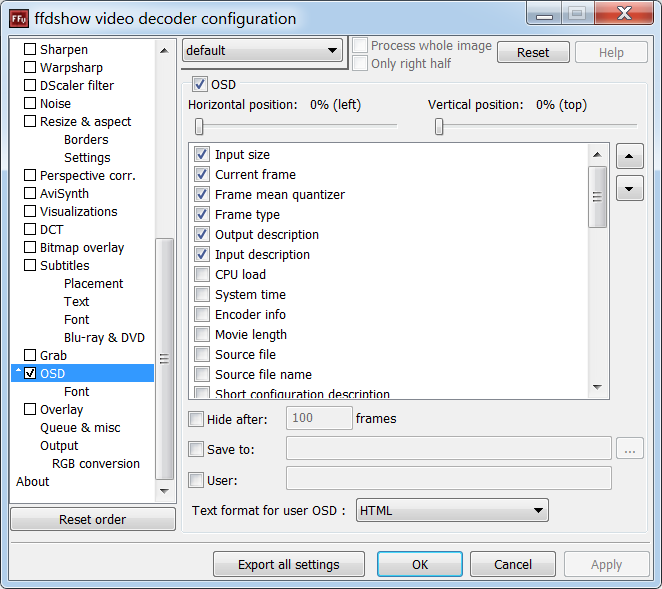
Task: Click Export all settings button
Action: (x=289, y=564)
